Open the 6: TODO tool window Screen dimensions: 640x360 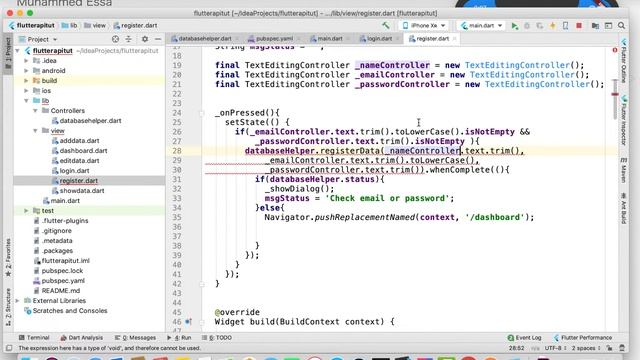tap(217, 338)
